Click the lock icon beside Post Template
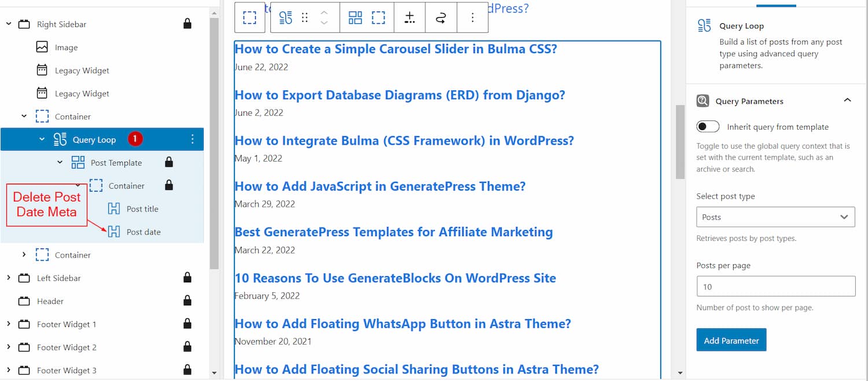The image size is (868, 381). click(x=168, y=163)
